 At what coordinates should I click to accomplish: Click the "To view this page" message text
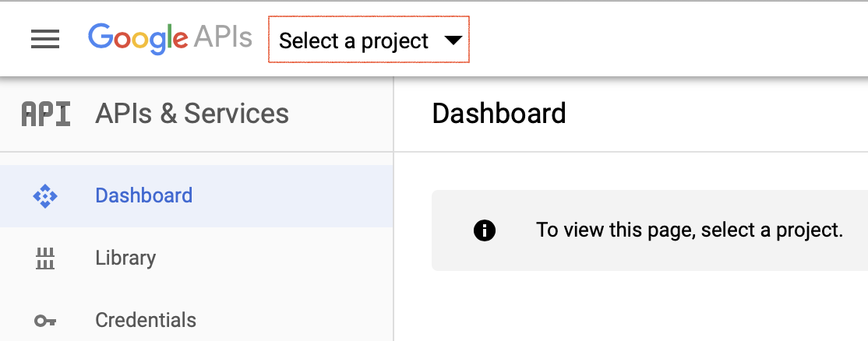689,230
